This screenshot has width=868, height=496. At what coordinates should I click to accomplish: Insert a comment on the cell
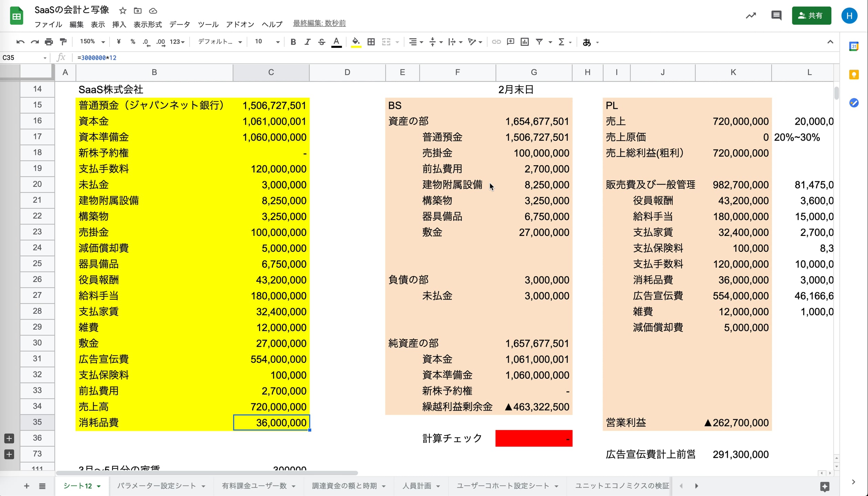(x=510, y=42)
